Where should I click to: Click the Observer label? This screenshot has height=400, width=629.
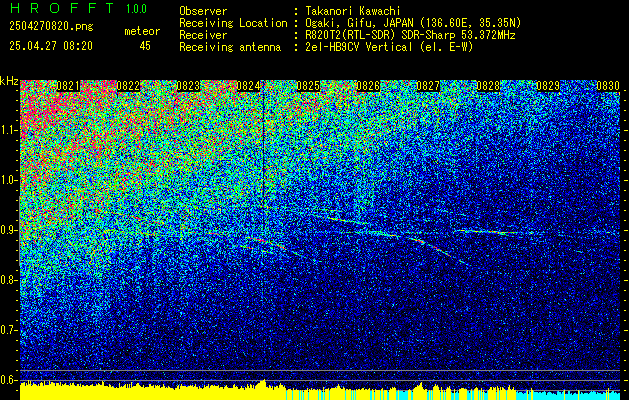click(x=203, y=11)
